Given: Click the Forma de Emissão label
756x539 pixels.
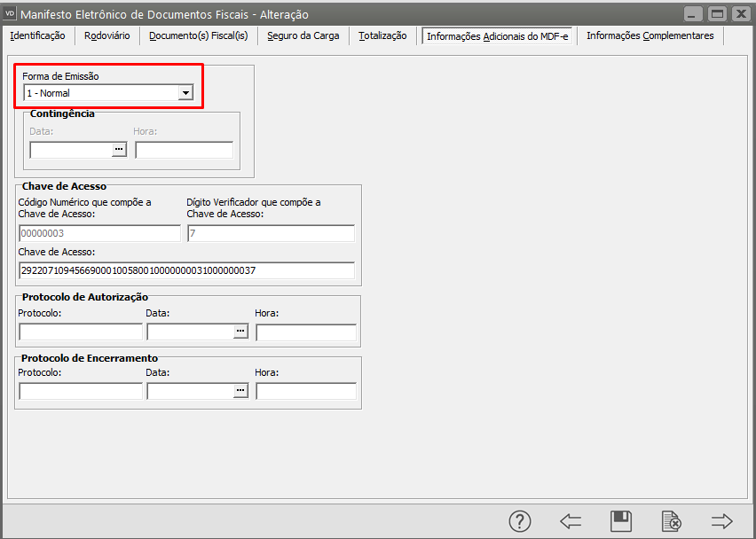Looking at the screenshot, I should [60, 76].
